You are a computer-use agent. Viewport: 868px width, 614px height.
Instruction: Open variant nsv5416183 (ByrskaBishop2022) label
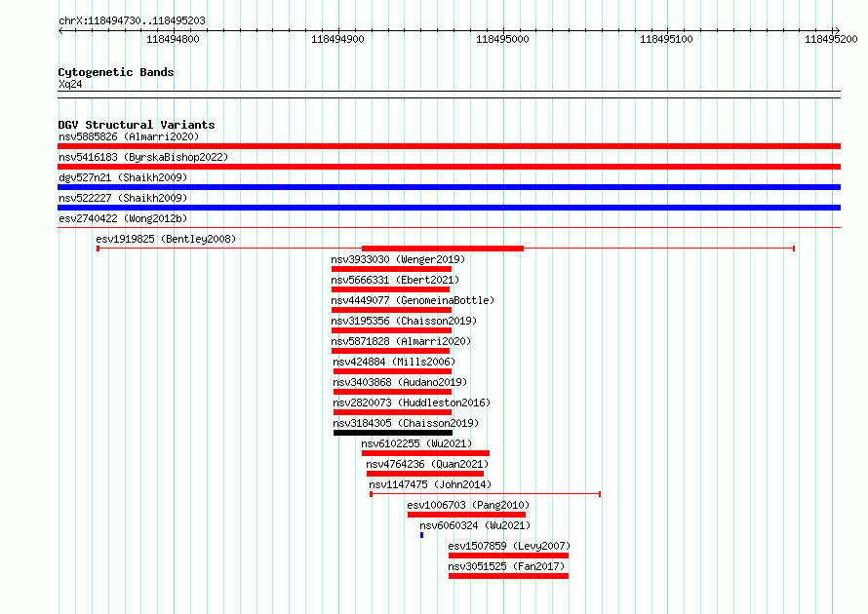[143, 157]
